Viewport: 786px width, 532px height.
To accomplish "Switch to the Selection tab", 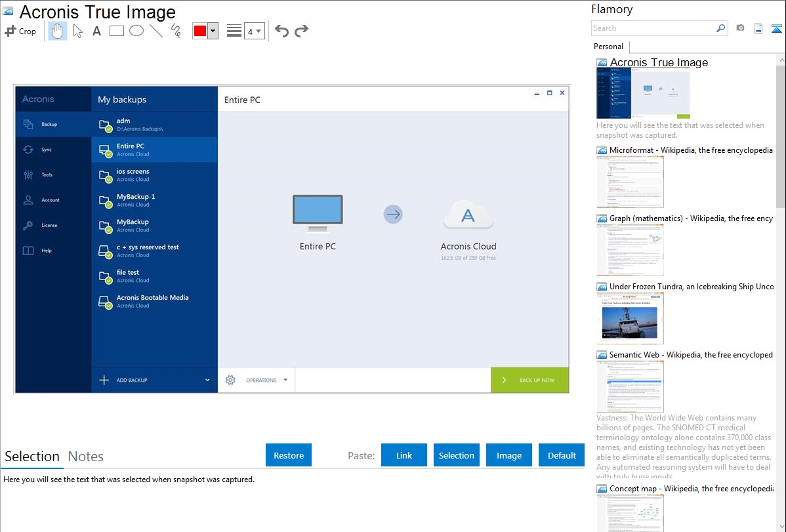I will (32, 457).
